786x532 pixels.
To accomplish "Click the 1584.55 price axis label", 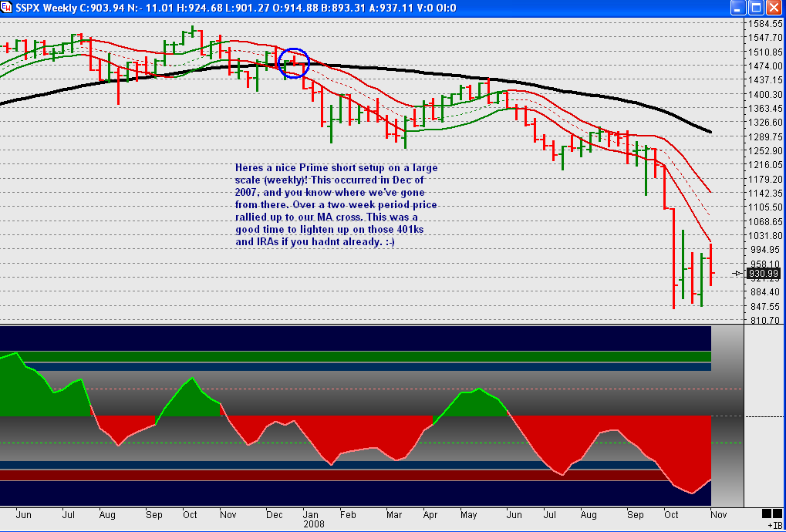I will pyautogui.click(x=764, y=24).
